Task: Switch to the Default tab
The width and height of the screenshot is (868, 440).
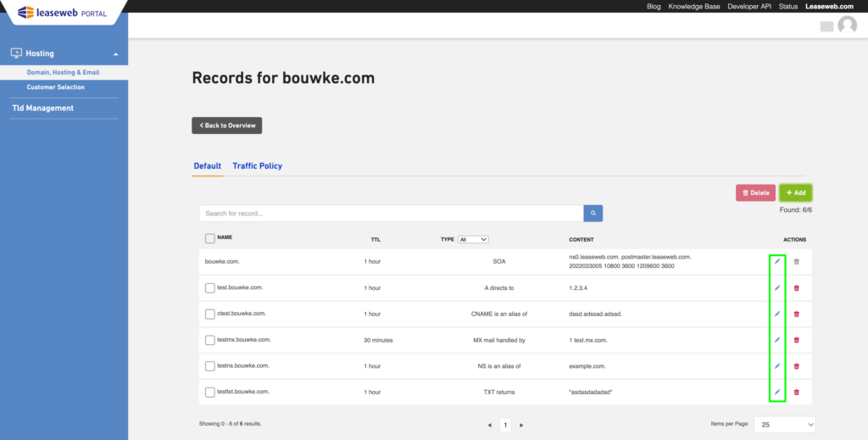Action: click(x=208, y=166)
